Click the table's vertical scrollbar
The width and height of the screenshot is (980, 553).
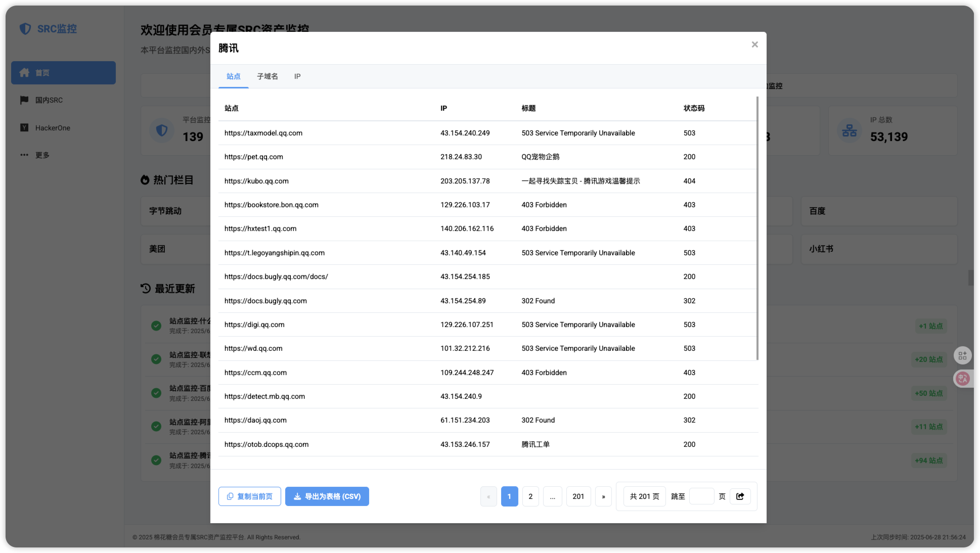(x=757, y=227)
